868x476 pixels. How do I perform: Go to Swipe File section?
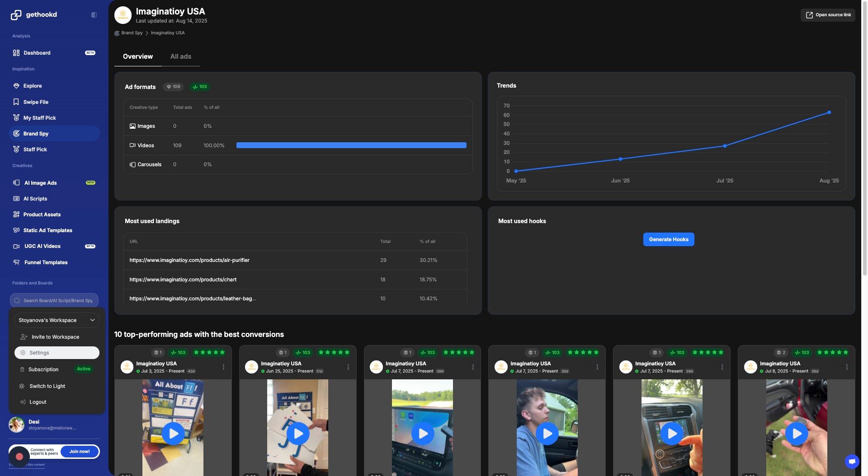click(54, 102)
